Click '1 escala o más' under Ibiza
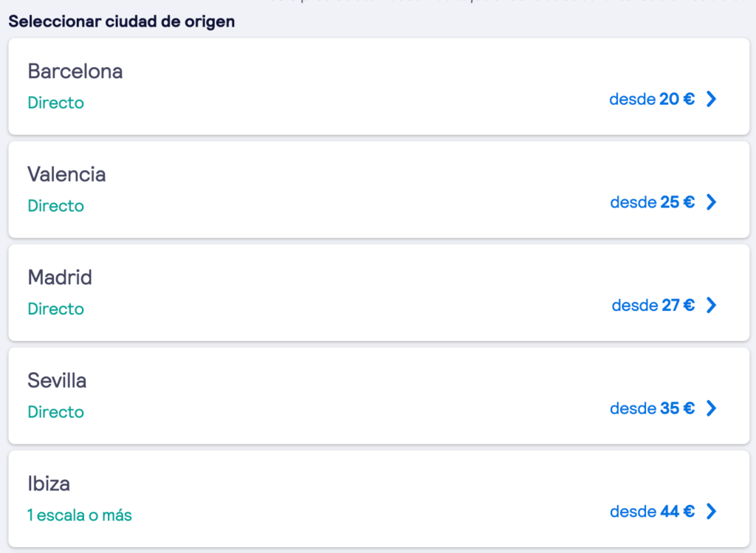The width and height of the screenshot is (756, 553). 80,515
